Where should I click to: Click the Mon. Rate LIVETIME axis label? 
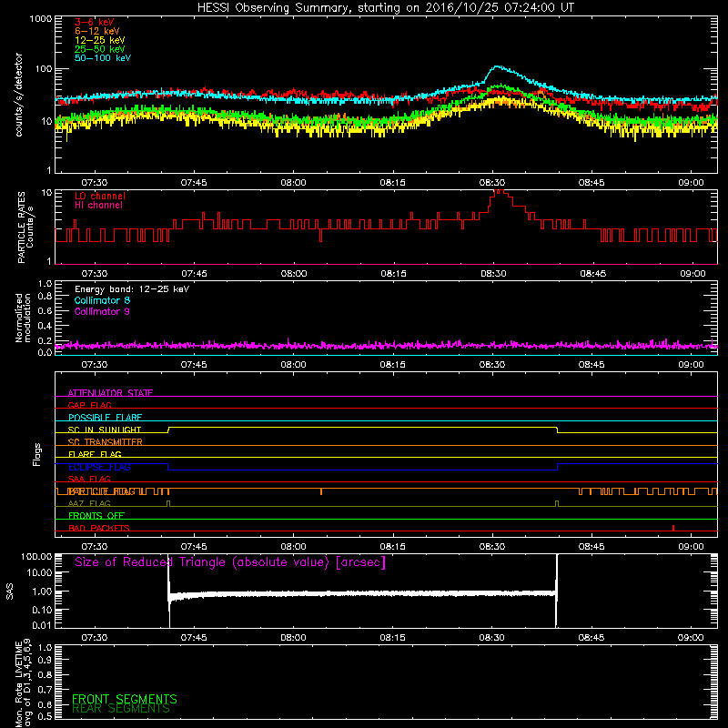tap(23, 683)
